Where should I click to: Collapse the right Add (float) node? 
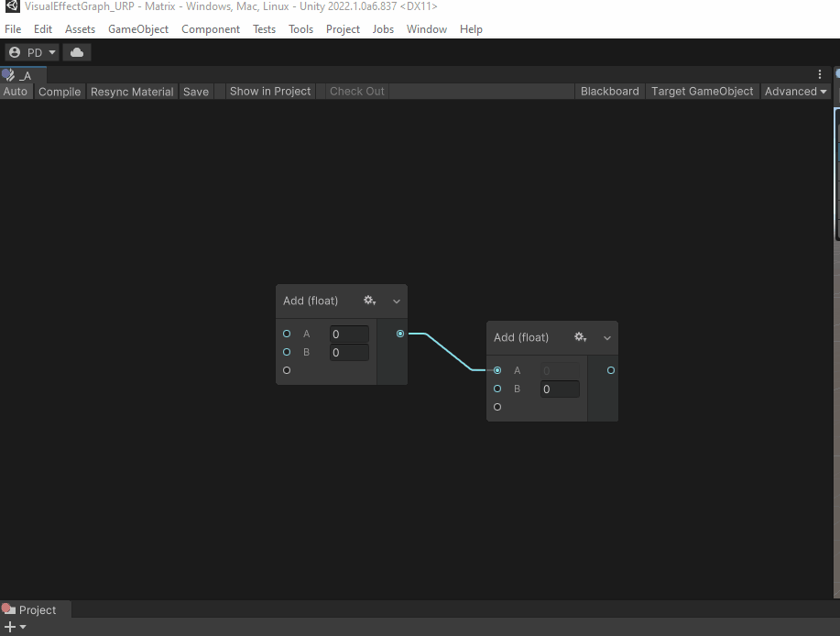click(607, 338)
